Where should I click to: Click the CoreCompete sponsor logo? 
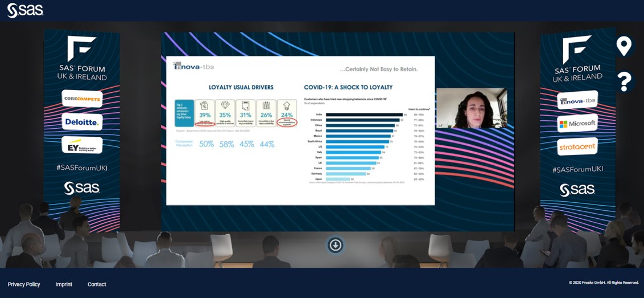[x=82, y=99]
